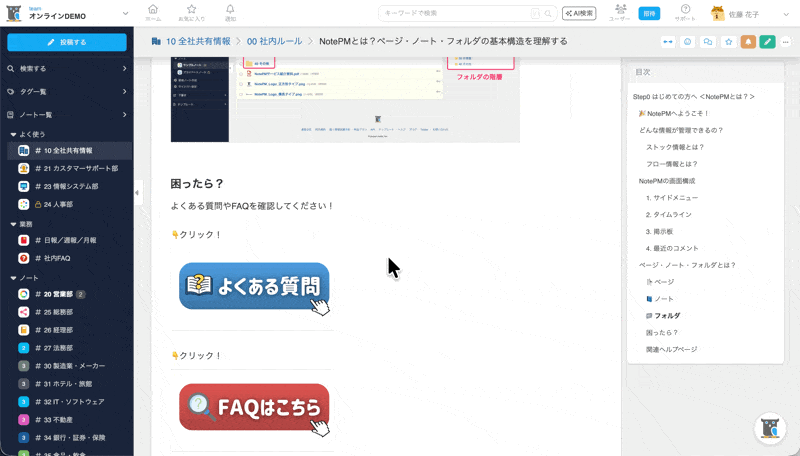Viewport: 800px width, 456px height.
Task: Toggle the orange page notification bell
Action: click(x=747, y=42)
